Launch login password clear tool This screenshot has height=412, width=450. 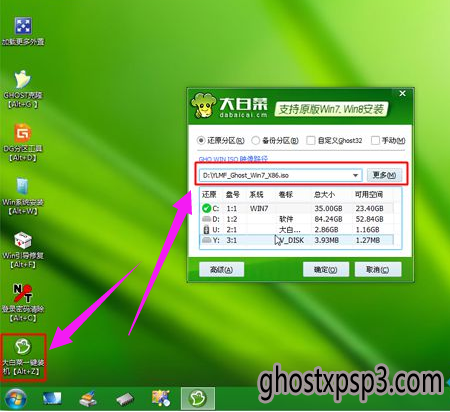tap(23, 303)
